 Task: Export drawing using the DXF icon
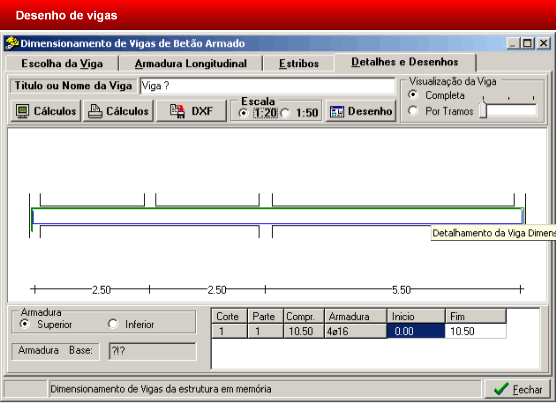pos(191,111)
